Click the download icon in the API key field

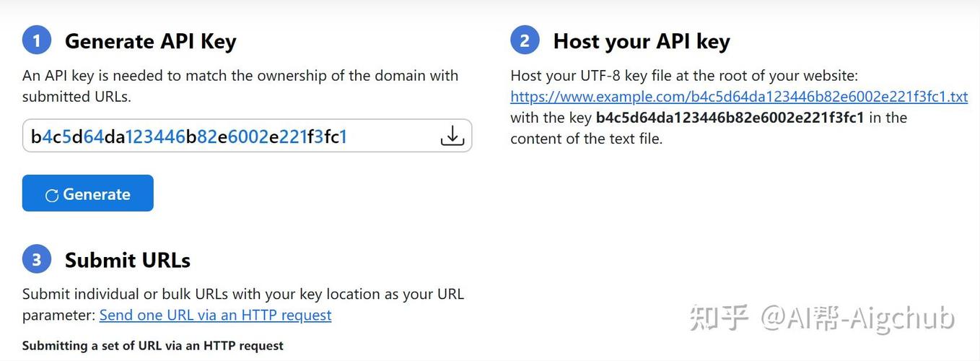coord(452,136)
